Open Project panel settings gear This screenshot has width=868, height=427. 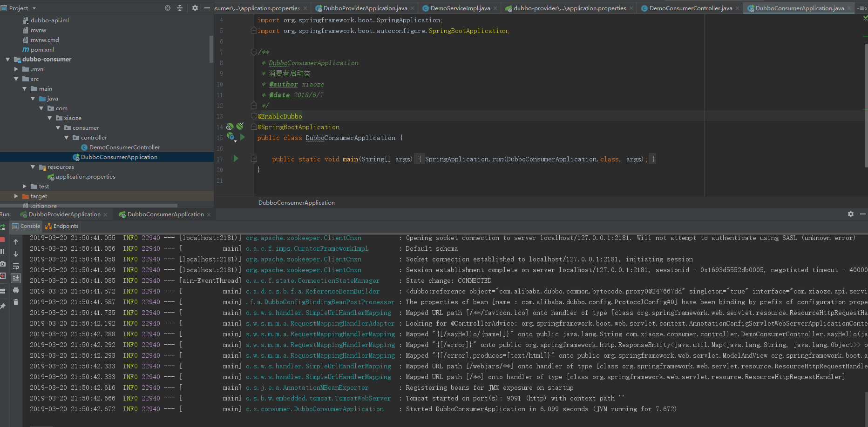(195, 8)
